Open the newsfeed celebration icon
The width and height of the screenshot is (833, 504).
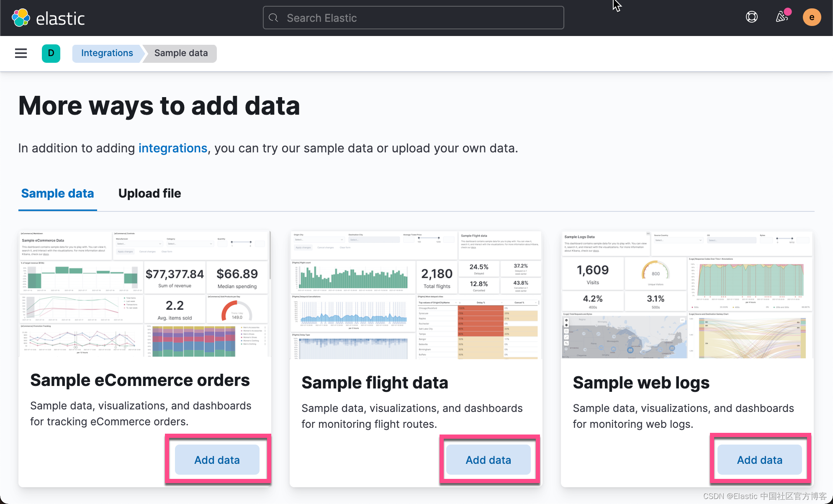pos(782,17)
